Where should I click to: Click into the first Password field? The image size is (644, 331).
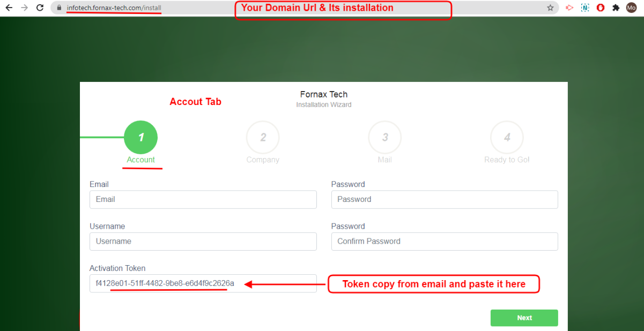pyautogui.click(x=445, y=199)
